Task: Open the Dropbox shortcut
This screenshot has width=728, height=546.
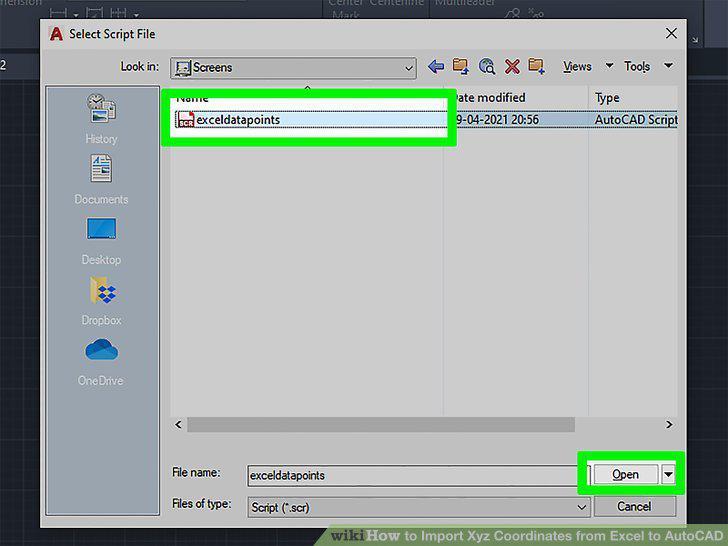Action: tap(102, 301)
